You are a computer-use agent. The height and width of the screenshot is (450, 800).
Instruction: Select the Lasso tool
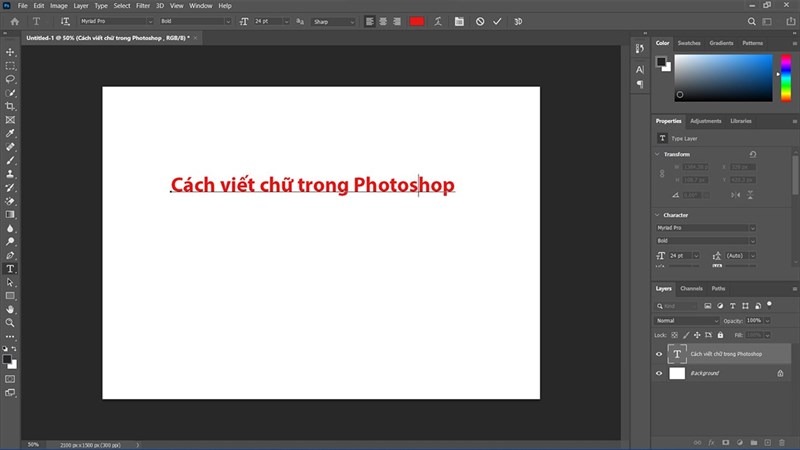tap(10, 79)
